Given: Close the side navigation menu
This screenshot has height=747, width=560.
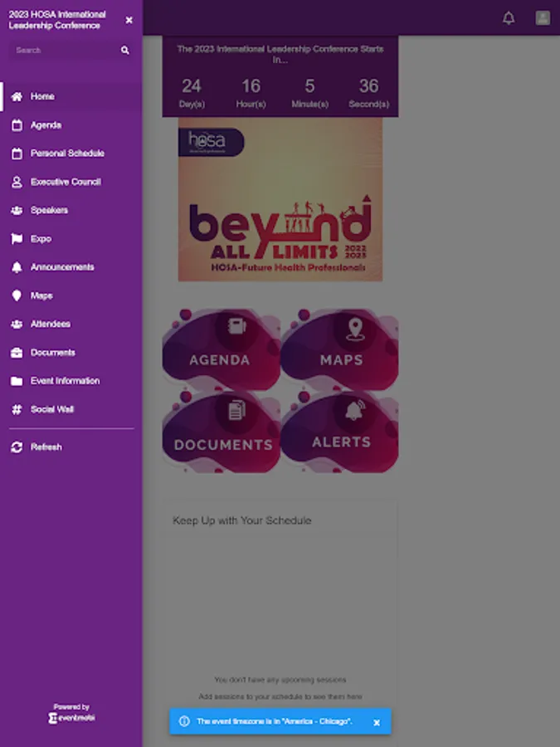Looking at the screenshot, I should [x=129, y=20].
